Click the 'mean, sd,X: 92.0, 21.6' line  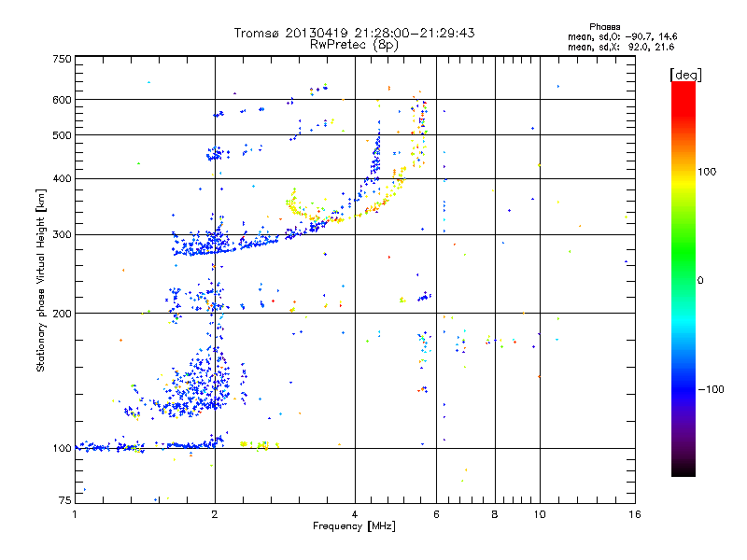(x=621, y=47)
